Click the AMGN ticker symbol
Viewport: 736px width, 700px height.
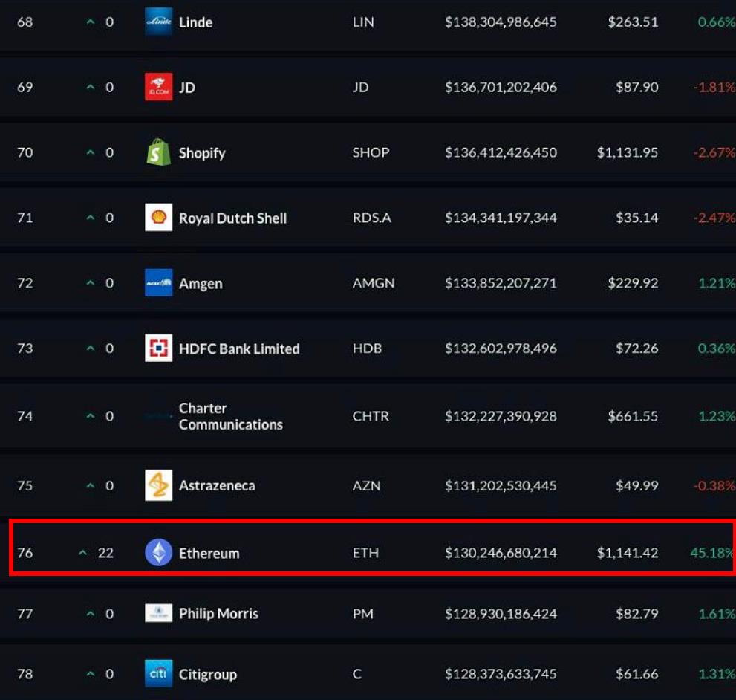coord(374,283)
